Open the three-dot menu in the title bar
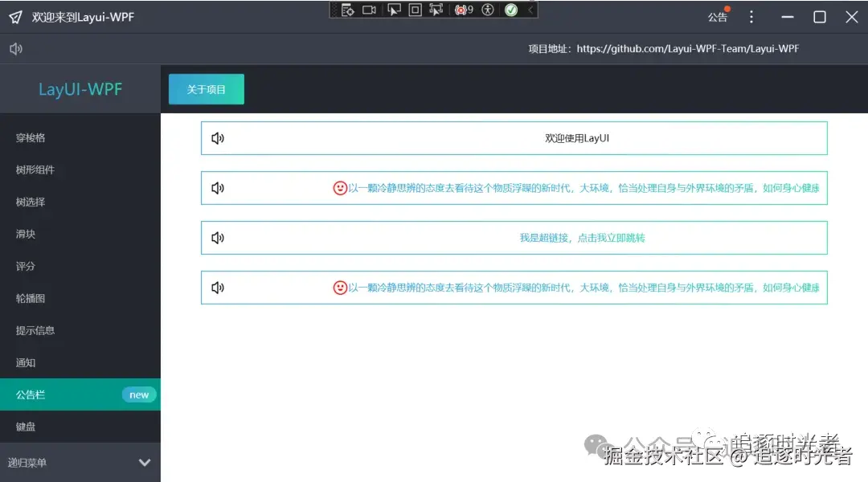 (751, 16)
